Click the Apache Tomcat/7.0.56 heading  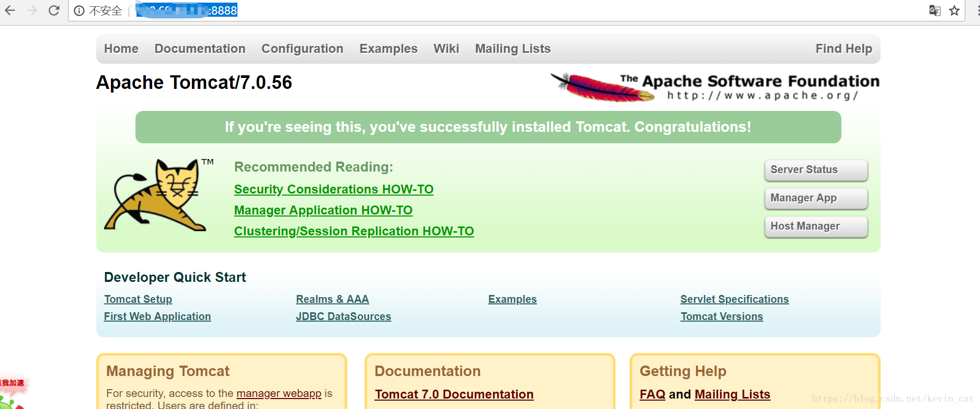(x=194, y=83)
